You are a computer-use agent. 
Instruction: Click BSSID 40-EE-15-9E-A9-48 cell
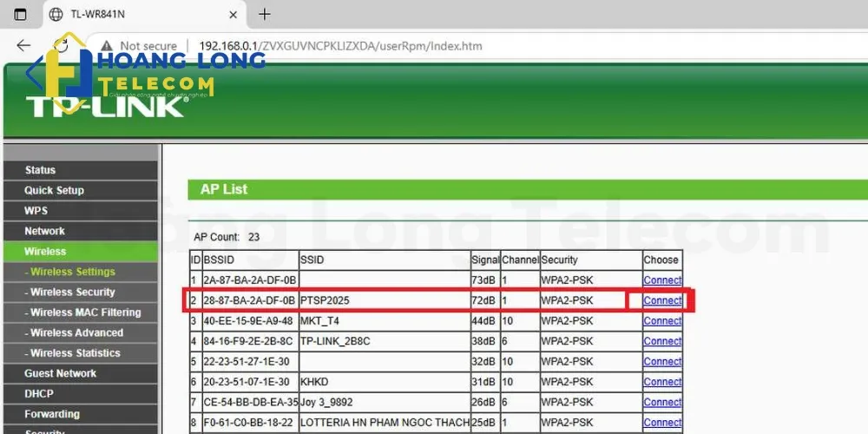click(250, 321)
